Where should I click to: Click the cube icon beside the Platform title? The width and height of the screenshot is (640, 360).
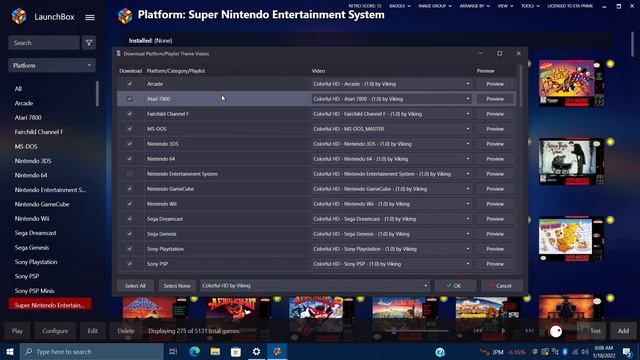tap(125, 16)
